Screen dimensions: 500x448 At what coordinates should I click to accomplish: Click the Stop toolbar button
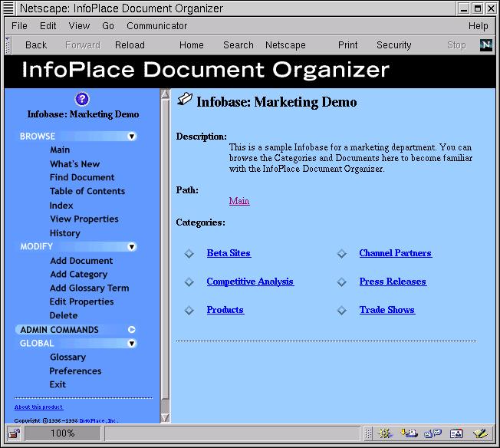click(x=456, y=45)
